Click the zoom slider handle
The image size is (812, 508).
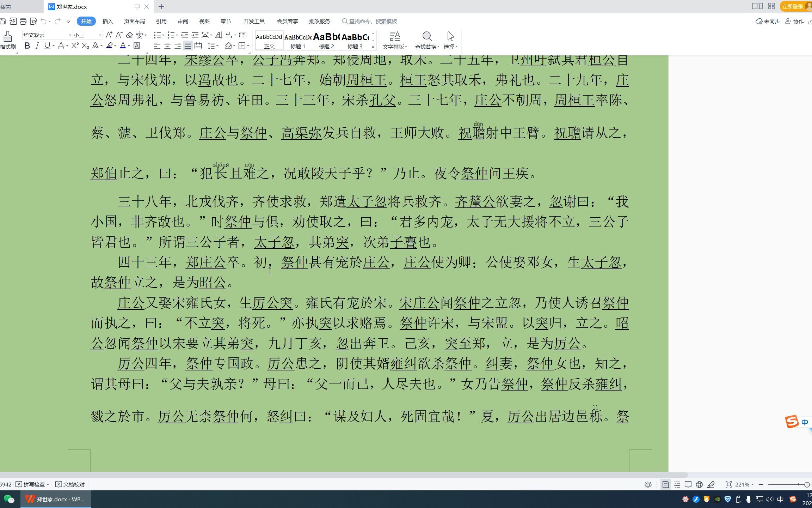tap(807, 484)
